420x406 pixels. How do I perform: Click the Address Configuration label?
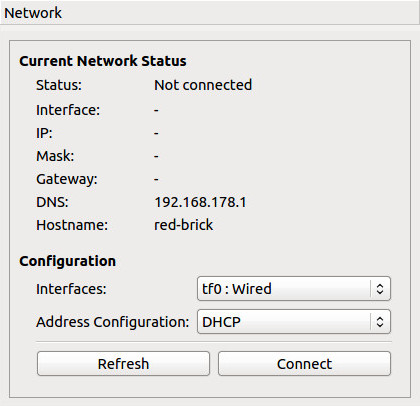(113, 322)
